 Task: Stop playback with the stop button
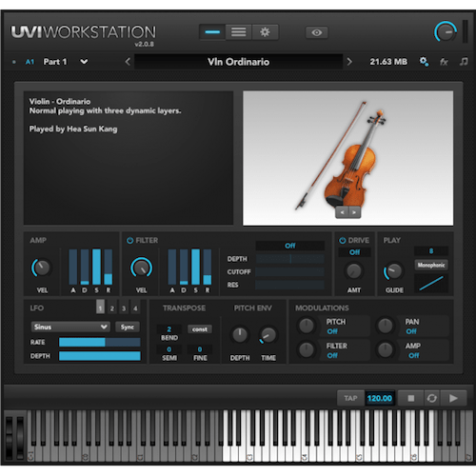[x=410, y=398]
